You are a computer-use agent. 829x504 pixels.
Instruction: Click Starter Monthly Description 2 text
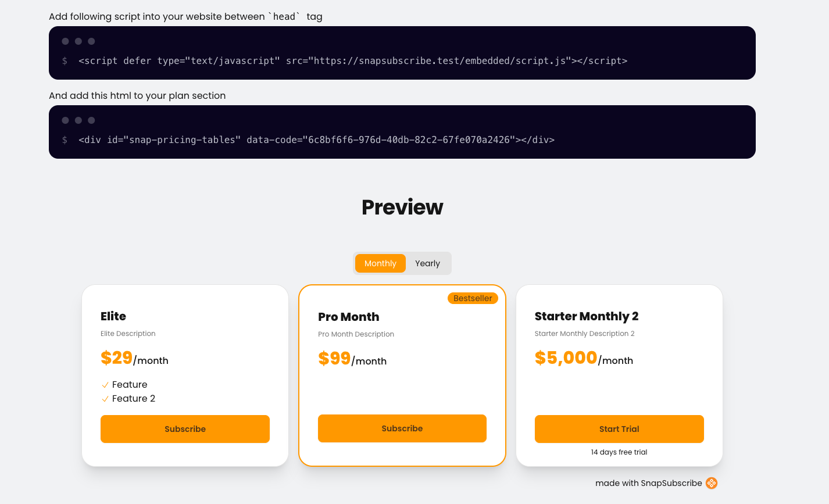584,334
